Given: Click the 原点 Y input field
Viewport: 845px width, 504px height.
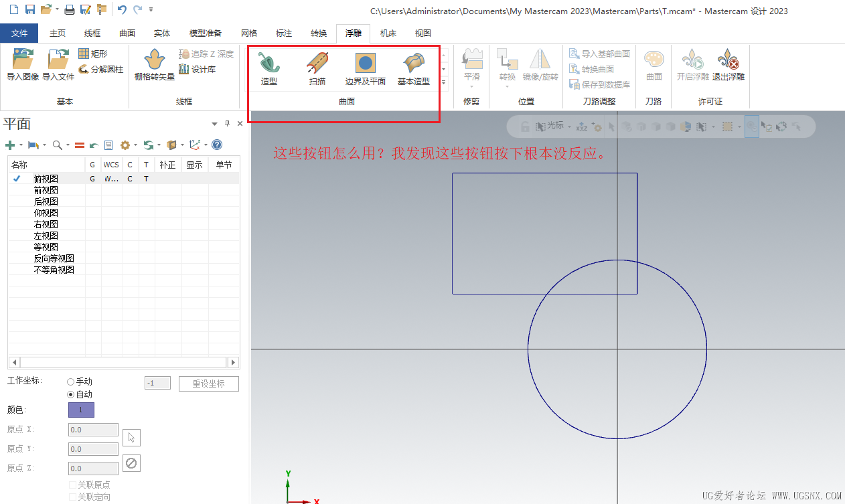Looking at the screenshot, I should click(93, 449).
